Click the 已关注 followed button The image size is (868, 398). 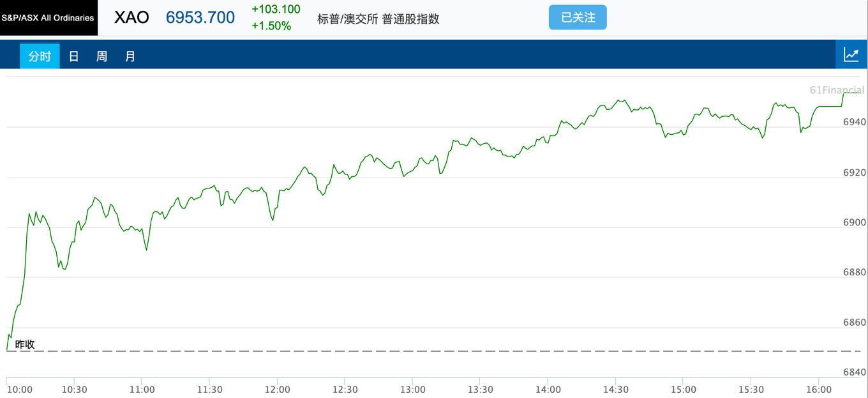578,17
